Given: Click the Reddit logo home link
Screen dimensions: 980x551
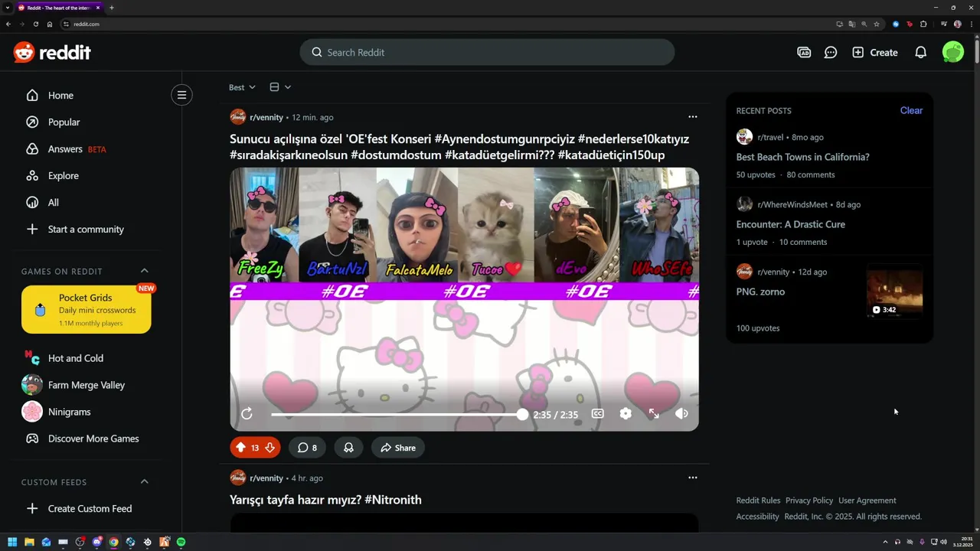Looking at the screenshot, I should pos(52,52).
